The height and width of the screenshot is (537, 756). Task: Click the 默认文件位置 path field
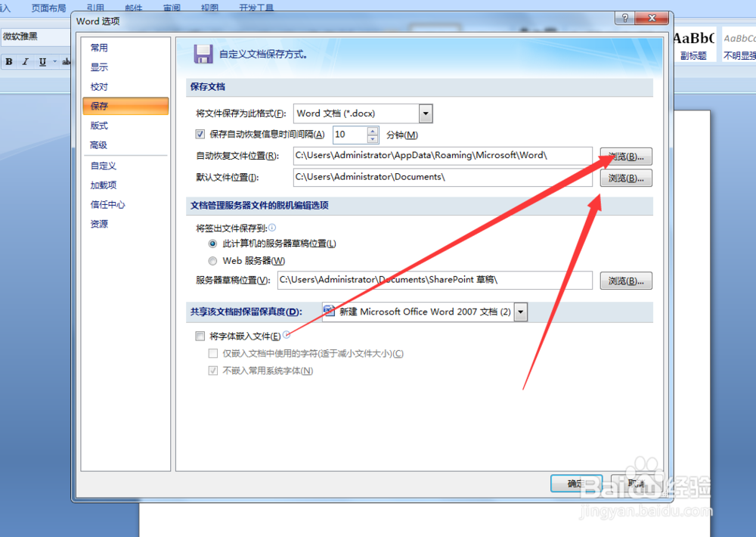click(442, 177)
